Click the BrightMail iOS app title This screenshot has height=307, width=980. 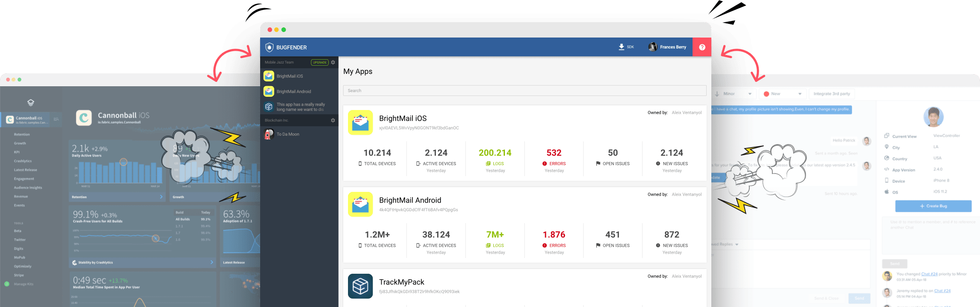click(403, 119)
